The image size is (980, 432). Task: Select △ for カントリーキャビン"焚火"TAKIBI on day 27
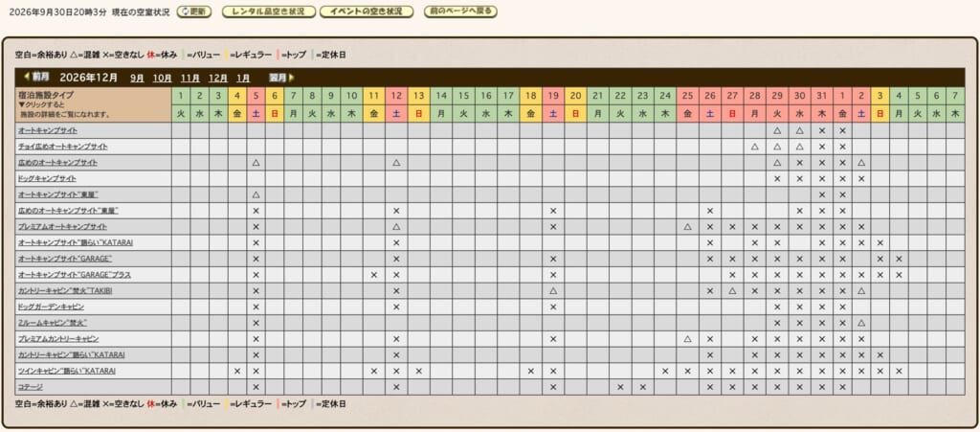[x=732, y=290]
